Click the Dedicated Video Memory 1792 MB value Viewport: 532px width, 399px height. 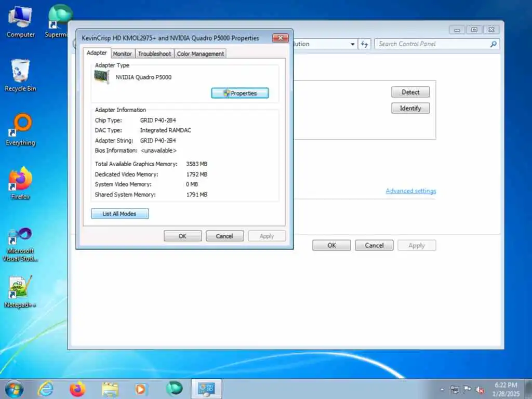click(x=197, y=175)
